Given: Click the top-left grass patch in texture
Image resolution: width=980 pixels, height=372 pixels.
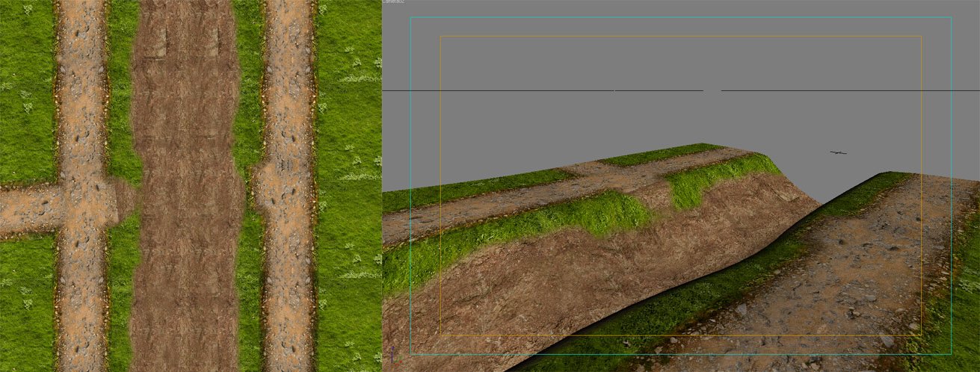Looking at the screenshot, I should coord(26,90).
